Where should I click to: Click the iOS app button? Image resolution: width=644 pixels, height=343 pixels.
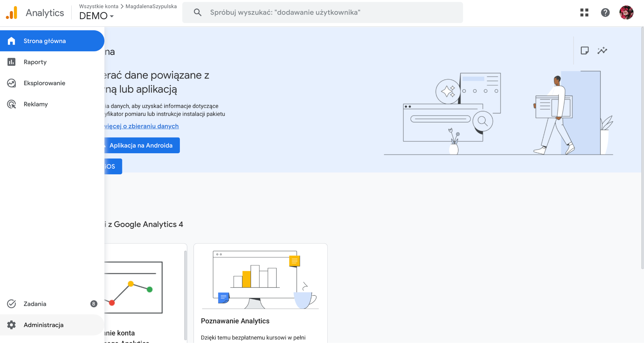point(113,166)
